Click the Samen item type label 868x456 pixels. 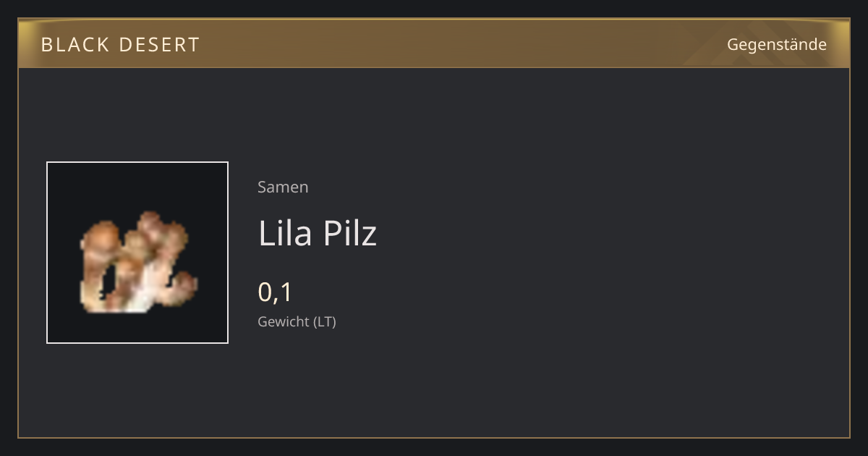point(283,187)
